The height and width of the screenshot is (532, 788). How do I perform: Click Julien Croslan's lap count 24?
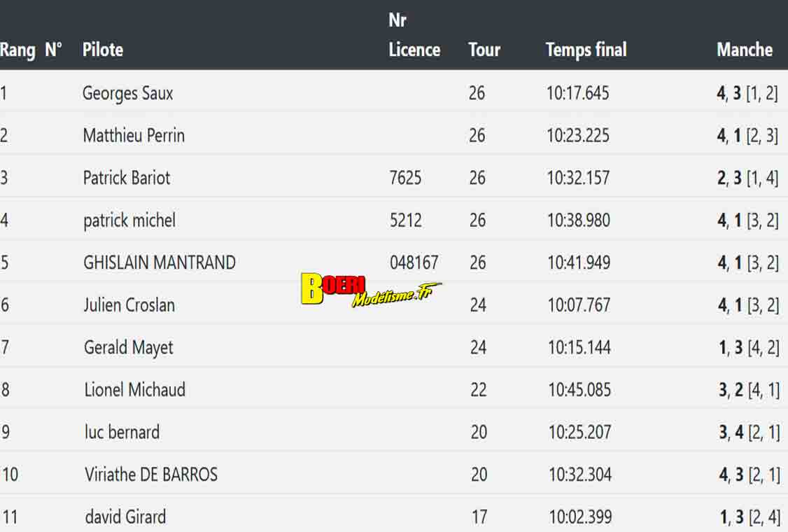point(477,305)
